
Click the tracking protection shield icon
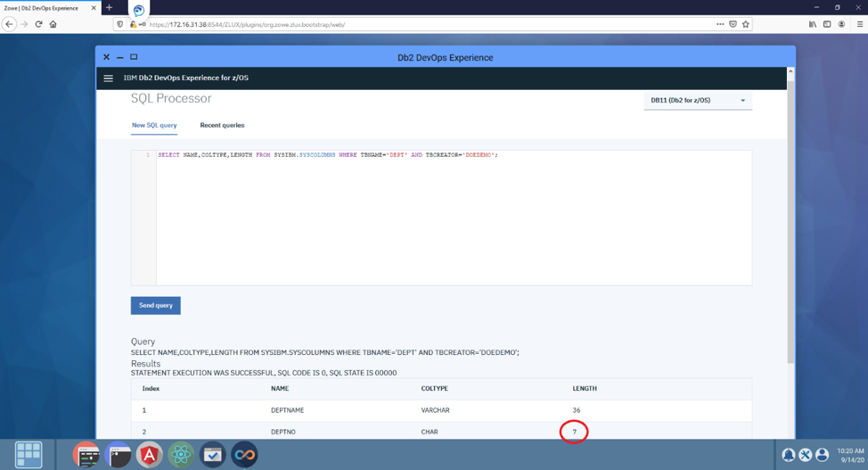[x=120, y=24]
